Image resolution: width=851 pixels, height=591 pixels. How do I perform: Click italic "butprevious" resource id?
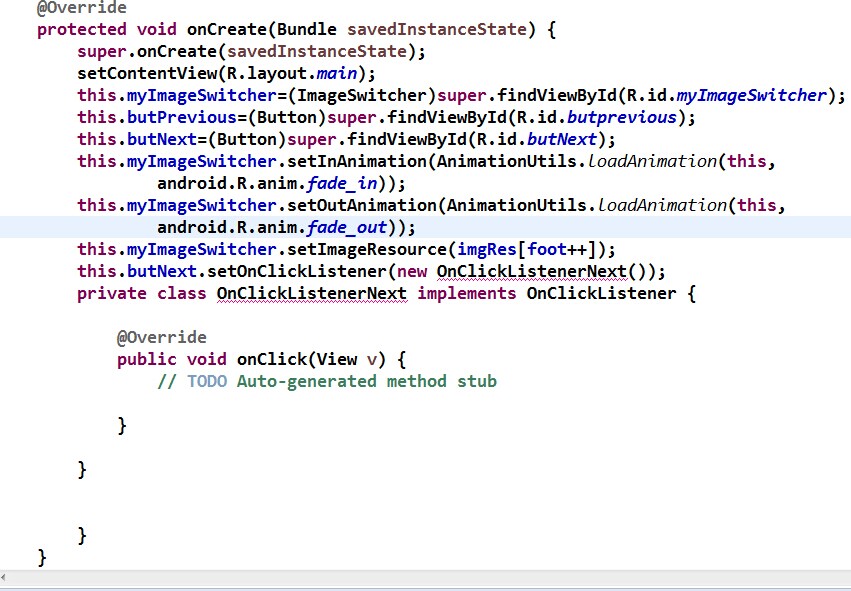click(x=622, y=117)
